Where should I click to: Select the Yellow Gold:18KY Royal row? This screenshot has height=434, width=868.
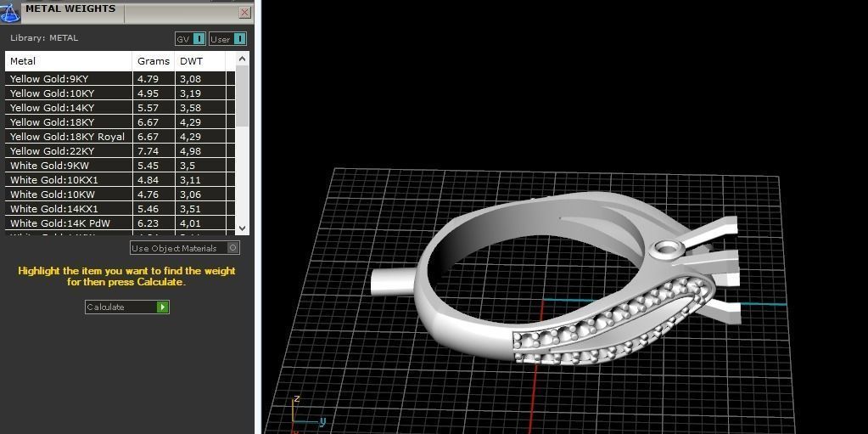(x=120, y=137)
